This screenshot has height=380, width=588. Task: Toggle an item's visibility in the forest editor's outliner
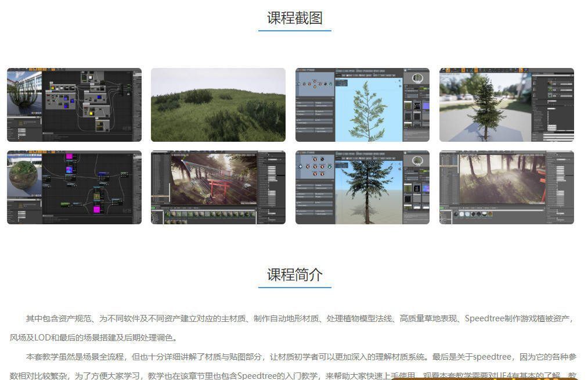442,160
